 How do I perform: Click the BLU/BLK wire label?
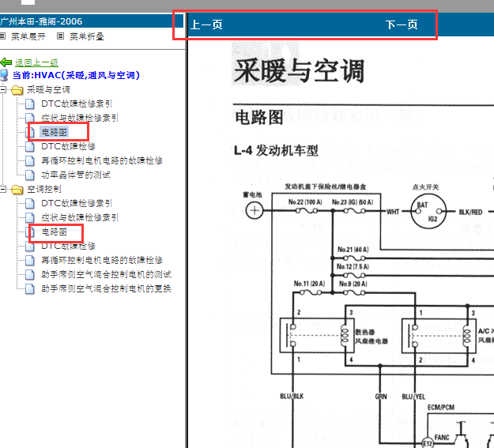point(292,396)
